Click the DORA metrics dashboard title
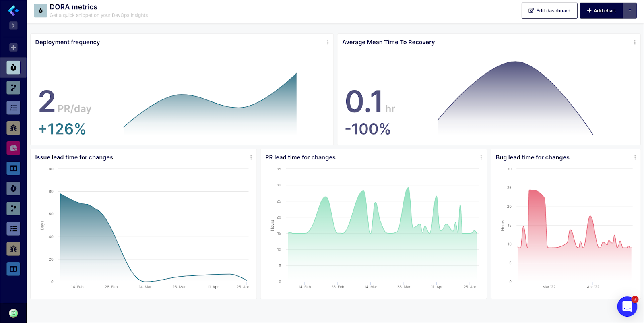Viewport: 644px width, 323px height. tap(73, 7)
